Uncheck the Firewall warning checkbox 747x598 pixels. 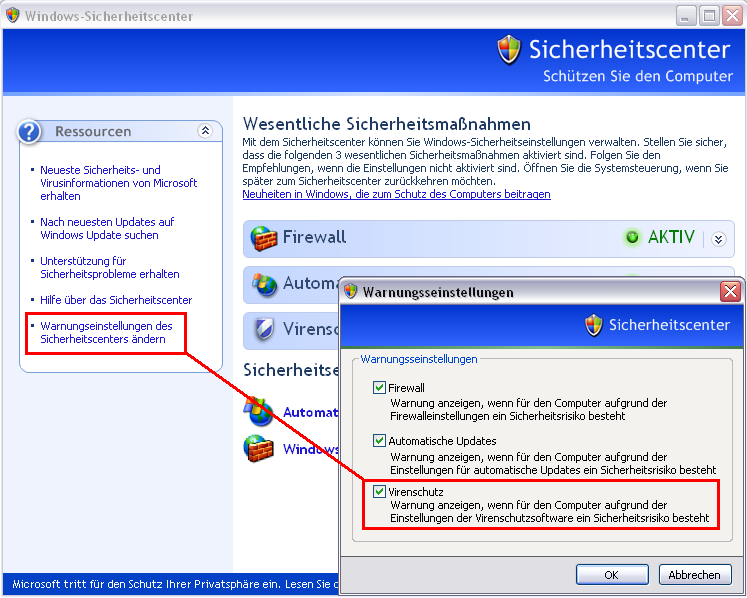[x=379, y=387]
